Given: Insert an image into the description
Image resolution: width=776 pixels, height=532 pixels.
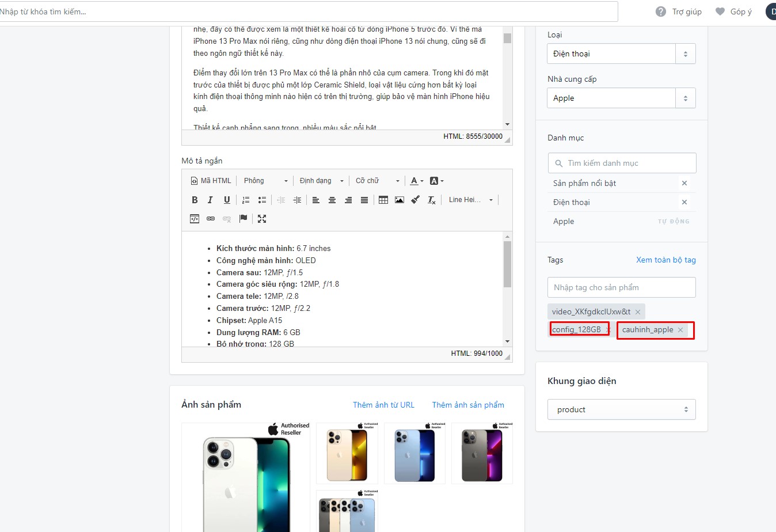Looking at the screenshot, I should (400, 200).
